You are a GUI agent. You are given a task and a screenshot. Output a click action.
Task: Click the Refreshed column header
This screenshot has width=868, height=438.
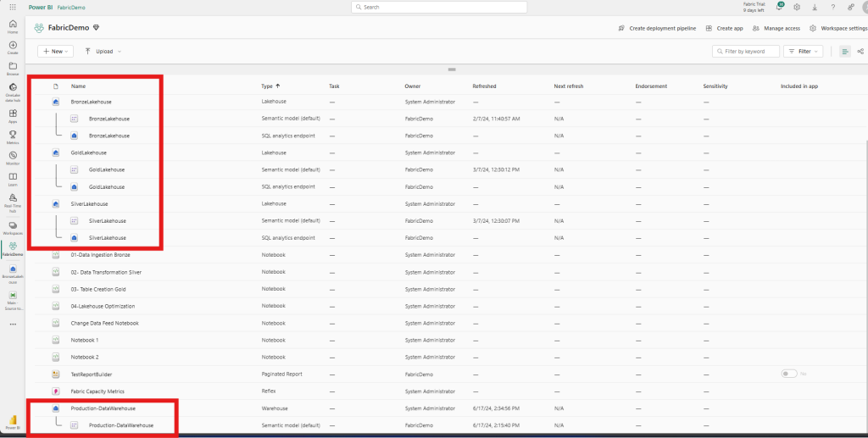tap(484, 86)
